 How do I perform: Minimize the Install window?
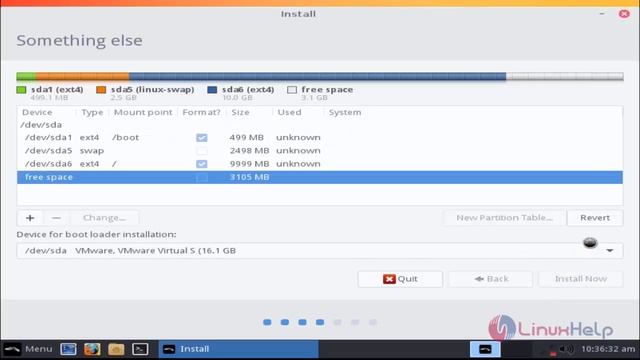pyautogui.click(x=602, y=14)
